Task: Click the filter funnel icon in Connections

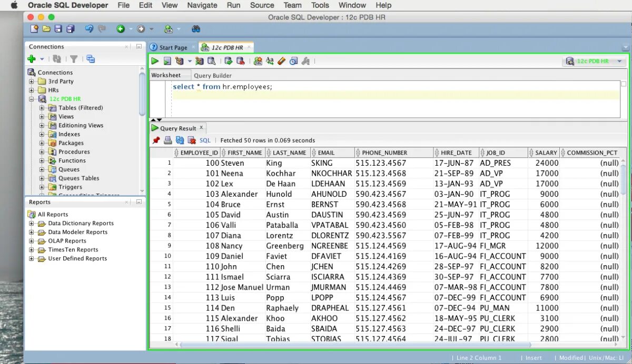Action: point(74,59)
